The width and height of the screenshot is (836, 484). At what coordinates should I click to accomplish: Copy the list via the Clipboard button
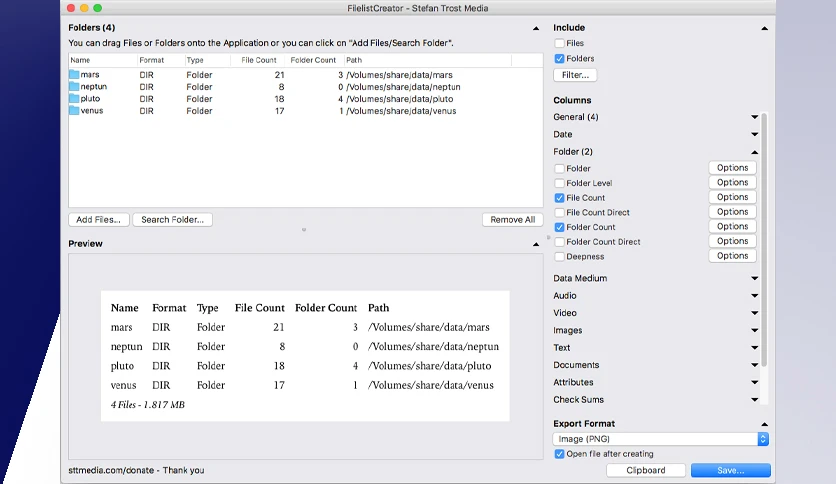pos(646,470)
